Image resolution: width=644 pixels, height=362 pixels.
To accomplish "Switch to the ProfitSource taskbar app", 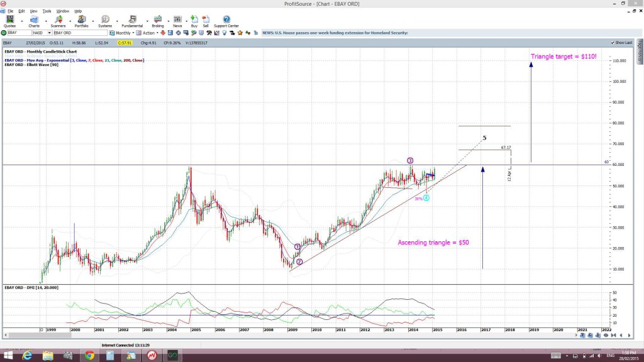I will point(152,356).
